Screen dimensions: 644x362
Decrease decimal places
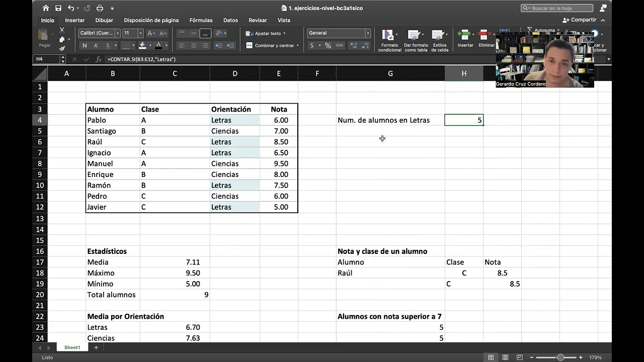tap(366, 45)
